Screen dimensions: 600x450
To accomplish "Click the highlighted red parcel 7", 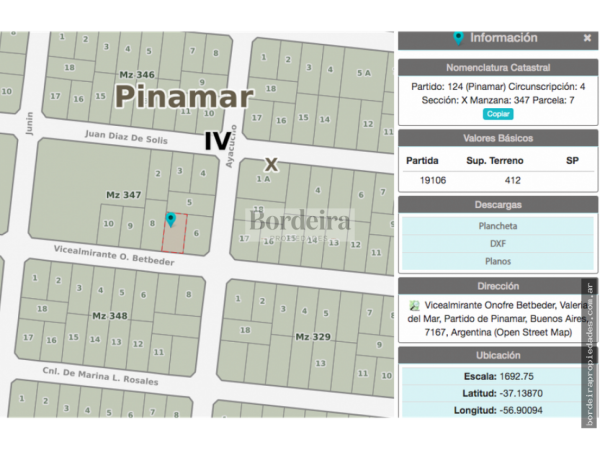I will point(174,238).
